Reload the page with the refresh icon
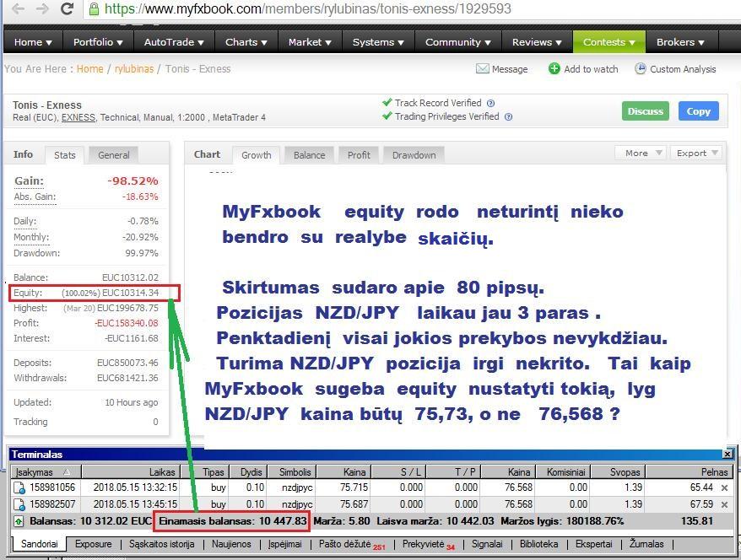The image size is (741, 560). click(68, 8)
